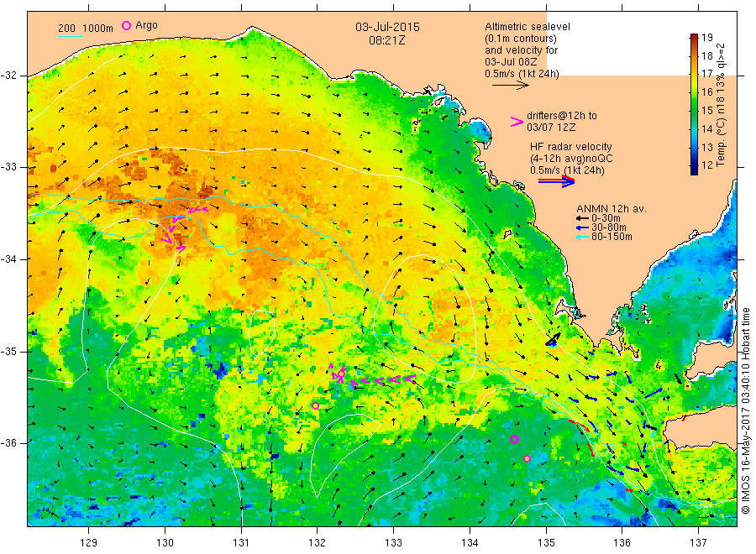Screen dimensions: 756x554
Task: Click the color bar value 14
Action: (707, 128)
